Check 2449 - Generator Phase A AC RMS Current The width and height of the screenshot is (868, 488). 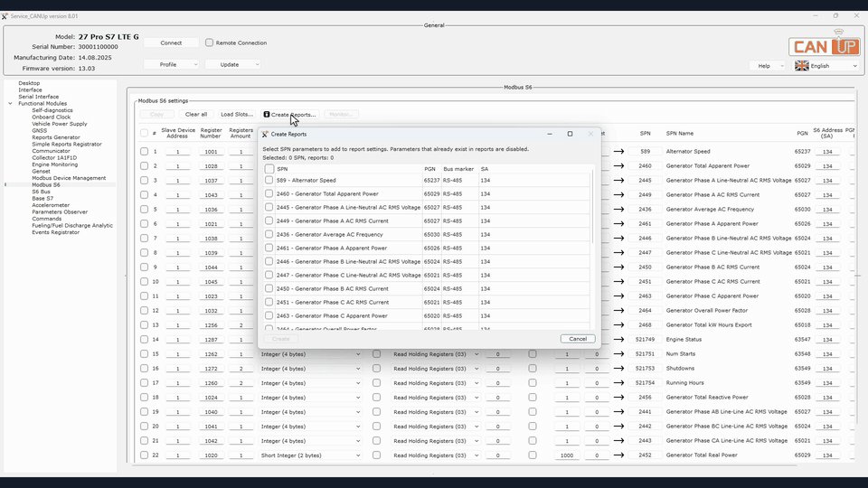point(269,221)
